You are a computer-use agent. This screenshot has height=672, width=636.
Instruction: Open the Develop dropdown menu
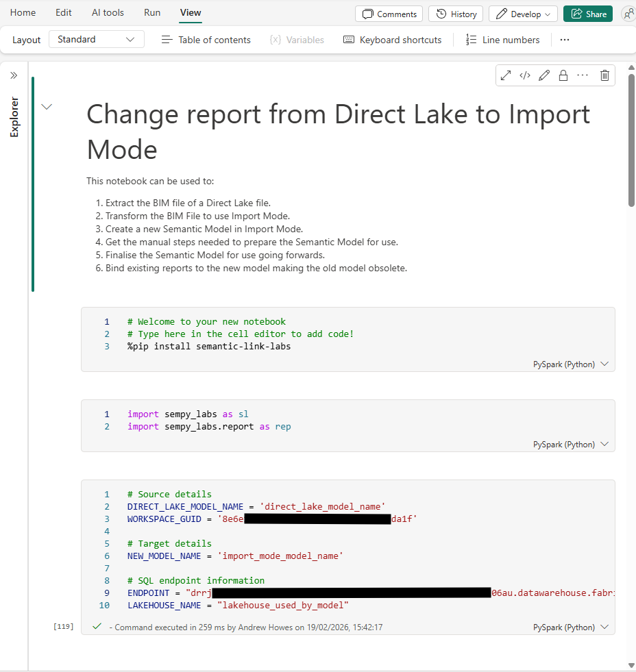pyautogui.click(x=523, y=14)
